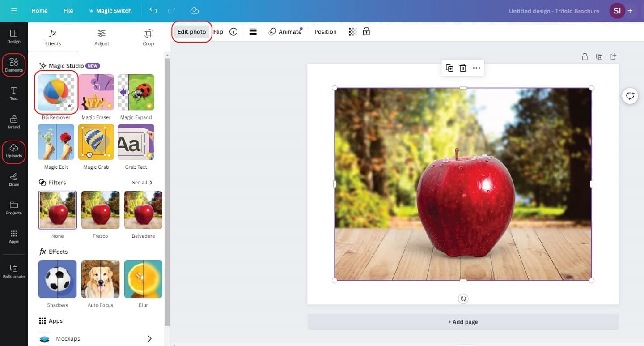Image resolution: width=644 pixels, height=346 pixels.
Task: Select the BG Remover tool
Action: pos(55,92)
